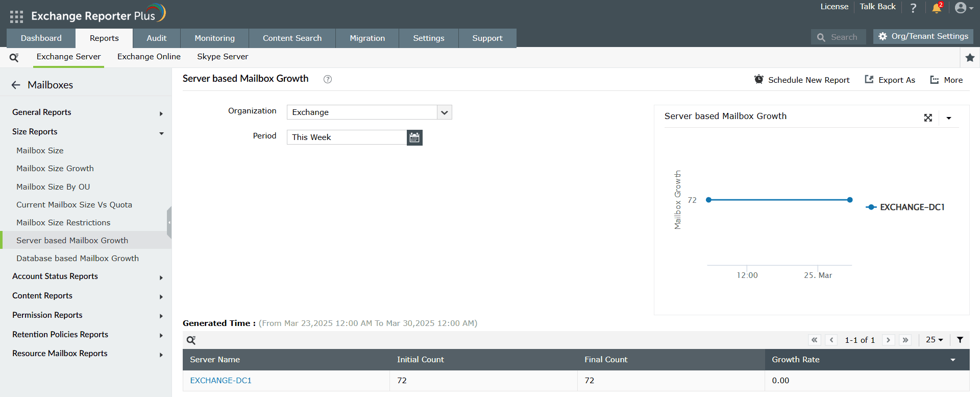980x397 pixels.
Task: Select the Exchange Server sub-tab
Action: [x=69, y=57]
